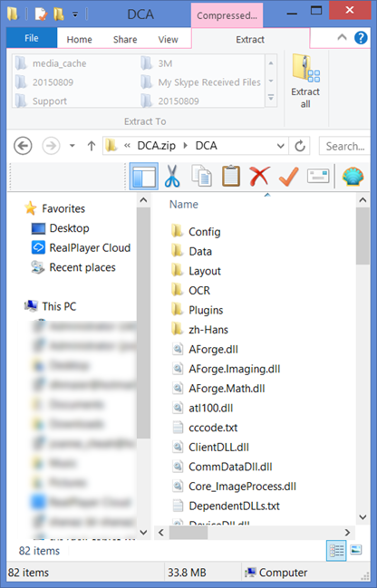Screen dimensions: 377x588
Task: Click the file list horizontal scrollbar thumb
Action: coord(188,533)
